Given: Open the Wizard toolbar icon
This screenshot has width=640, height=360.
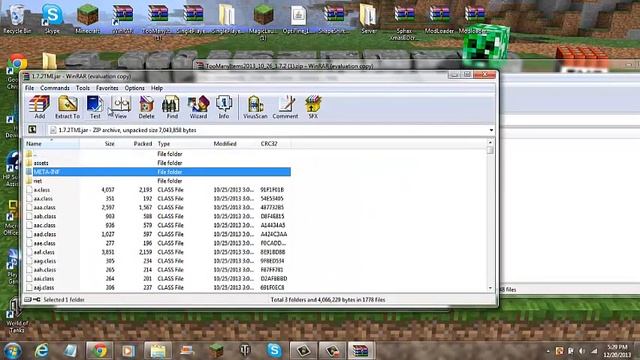Looking at the screenshot, I should click(198, 107).
